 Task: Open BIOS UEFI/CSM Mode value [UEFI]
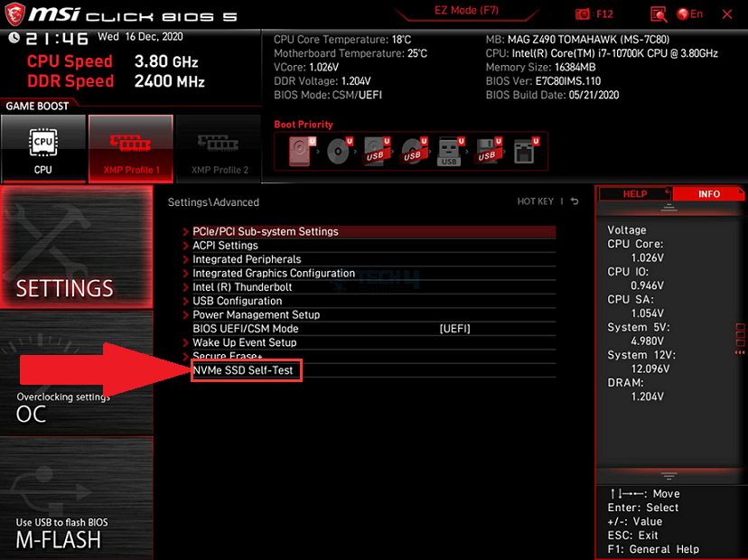[454, 329]
